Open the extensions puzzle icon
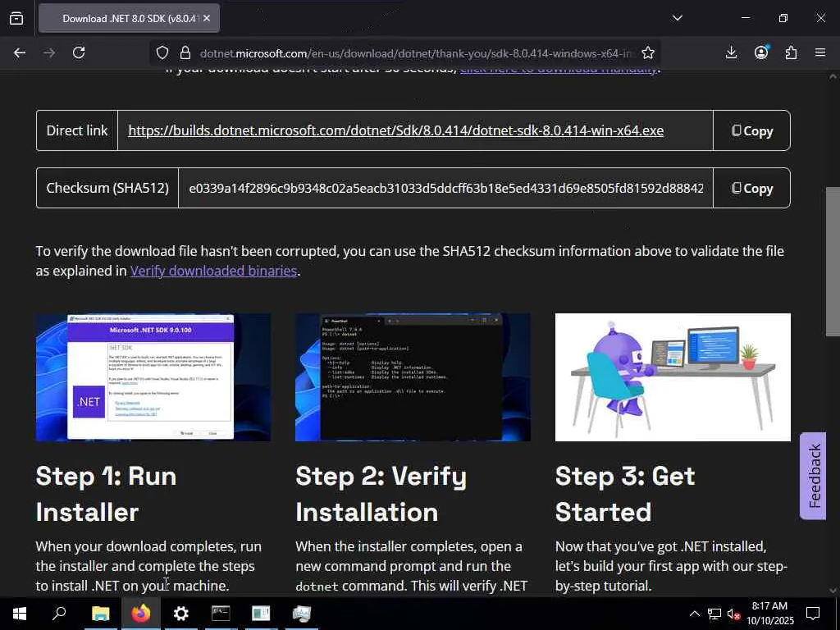This screenshot has height=630, width=840. pyautogui.click(x=791, y=52)
